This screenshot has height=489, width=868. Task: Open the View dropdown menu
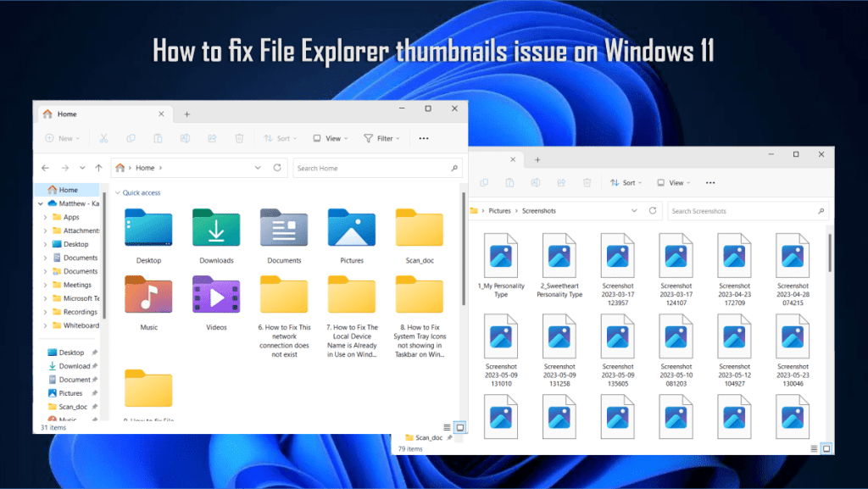331,138
